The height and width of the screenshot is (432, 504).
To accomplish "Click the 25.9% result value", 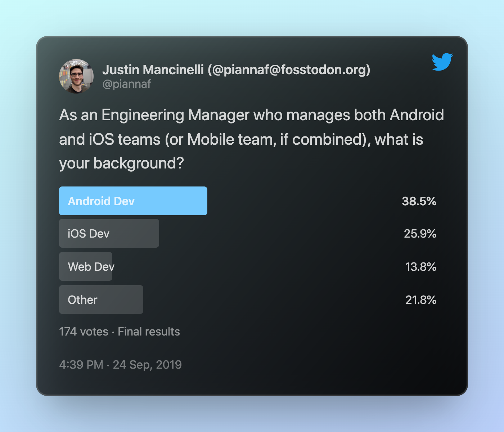I will click(x=420, y=234).
